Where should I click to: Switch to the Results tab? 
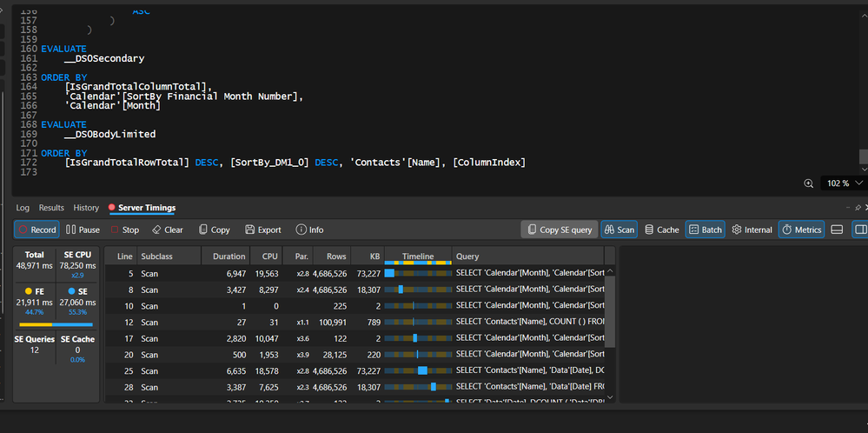(x=51, y=208)
